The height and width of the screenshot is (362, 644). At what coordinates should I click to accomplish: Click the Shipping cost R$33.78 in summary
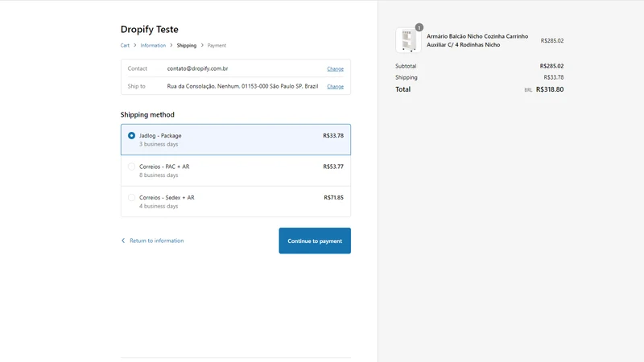[554, 77]
